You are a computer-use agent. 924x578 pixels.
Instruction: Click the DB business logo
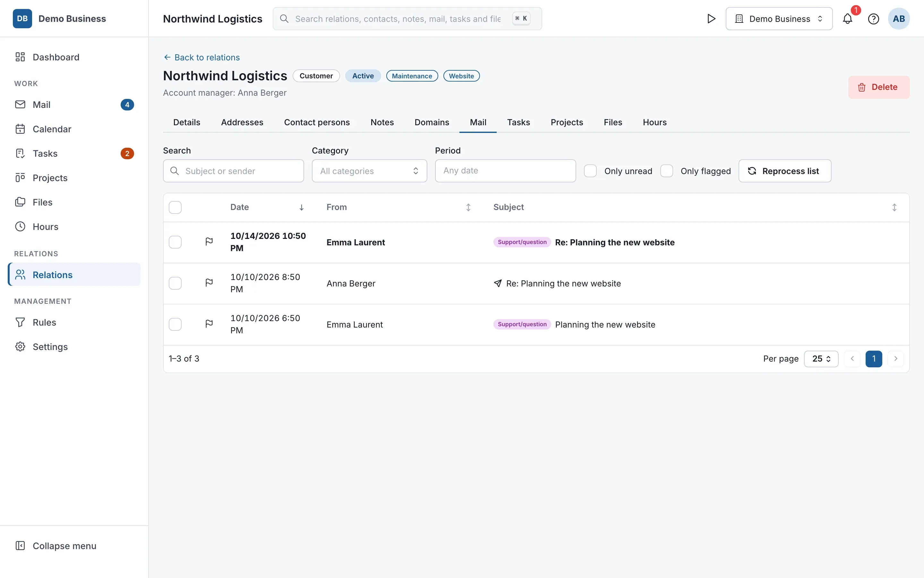point(22,19)
